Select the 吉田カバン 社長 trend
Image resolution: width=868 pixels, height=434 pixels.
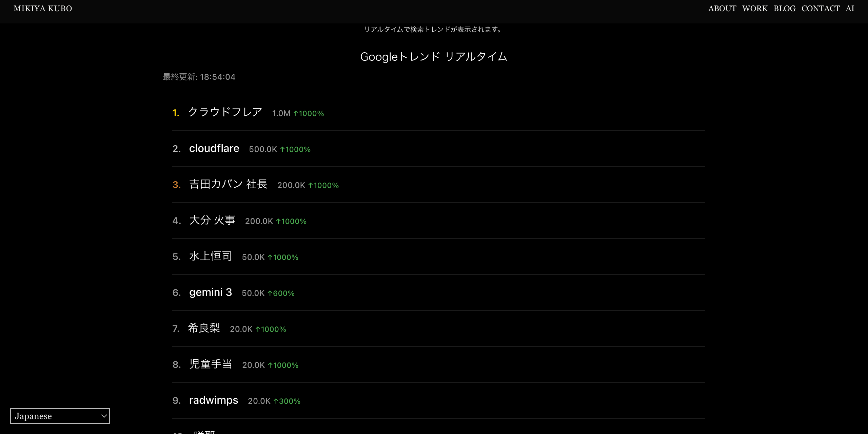[x=228, y=184]
